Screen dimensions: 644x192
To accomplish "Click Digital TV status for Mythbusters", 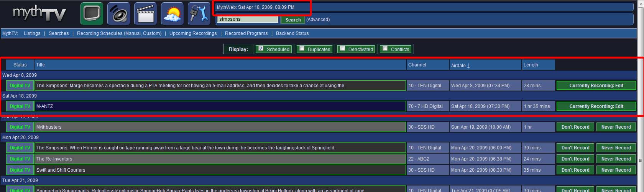I will pos(20,127).
